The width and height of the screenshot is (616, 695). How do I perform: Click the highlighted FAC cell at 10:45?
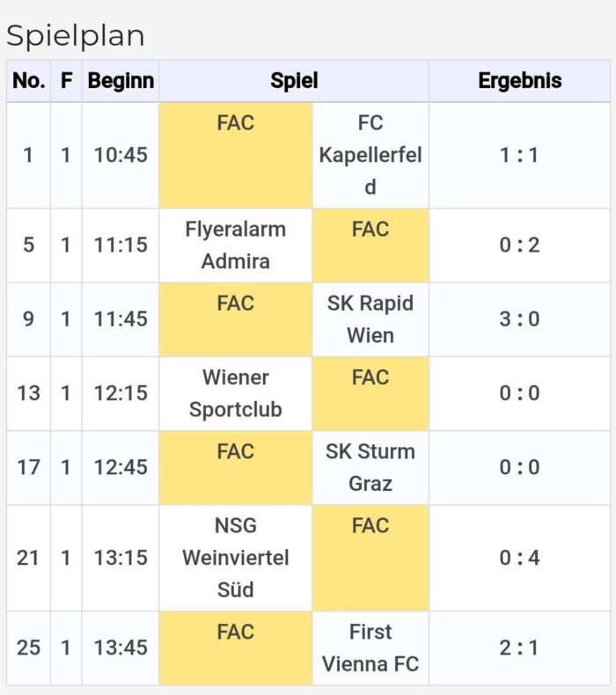[236, 155]
